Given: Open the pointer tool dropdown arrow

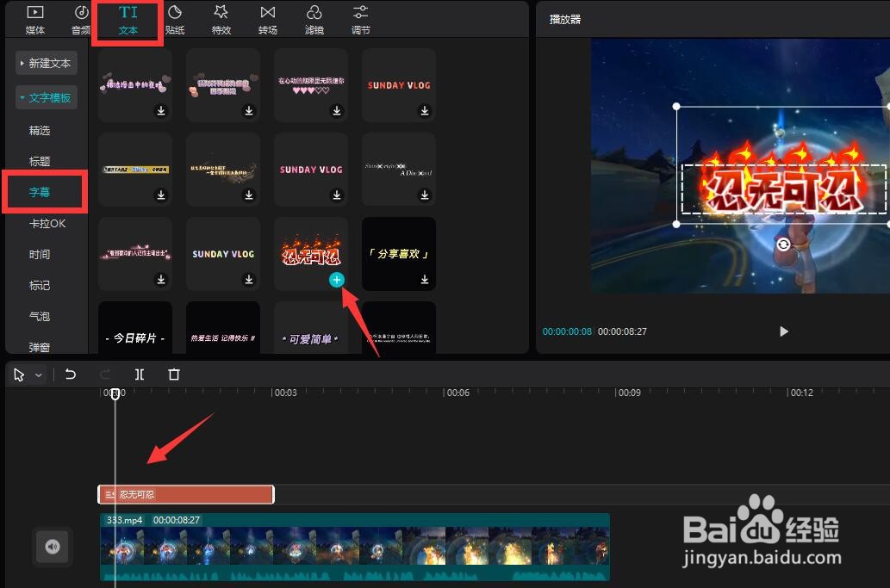Looking at the screenshot, I should point(39,375).
